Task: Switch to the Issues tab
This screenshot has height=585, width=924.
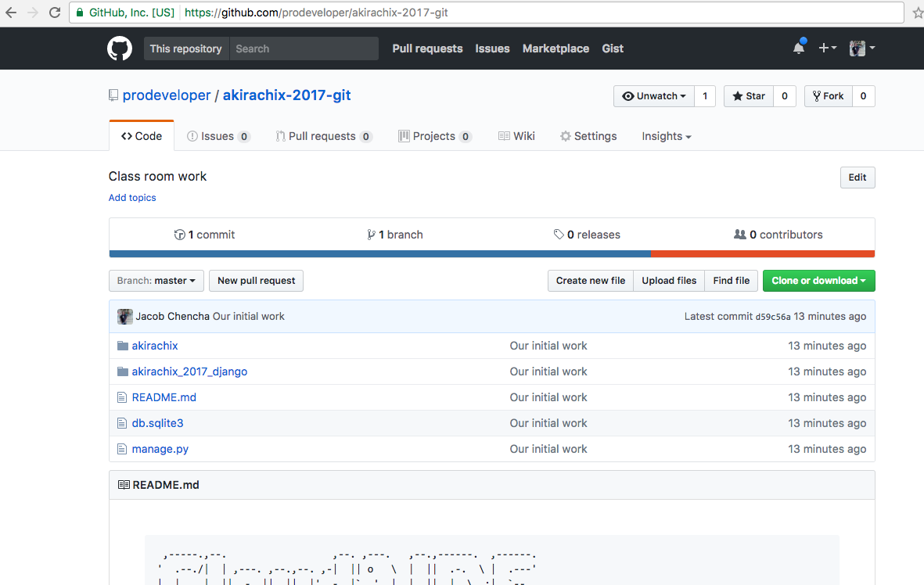Action: coord(218,136)
